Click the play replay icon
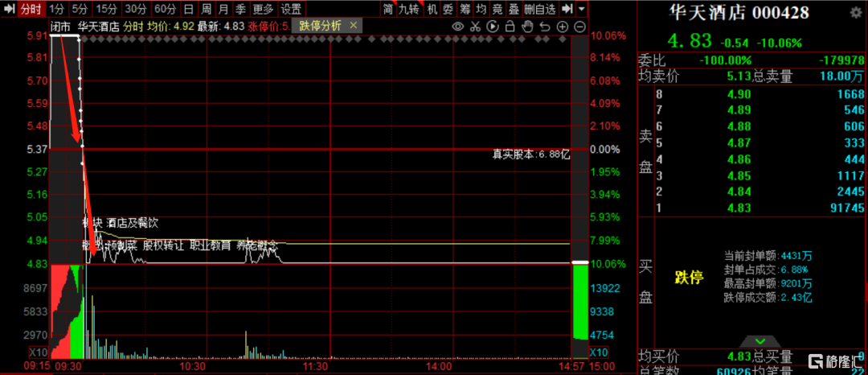Viewport: 868px width, 375px height. [493, 26]
